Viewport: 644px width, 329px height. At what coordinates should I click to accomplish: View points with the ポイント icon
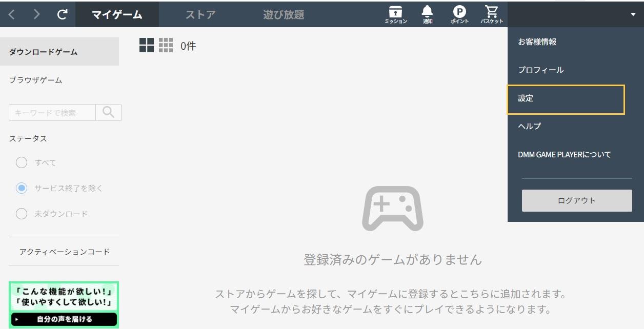pos(458,13)
